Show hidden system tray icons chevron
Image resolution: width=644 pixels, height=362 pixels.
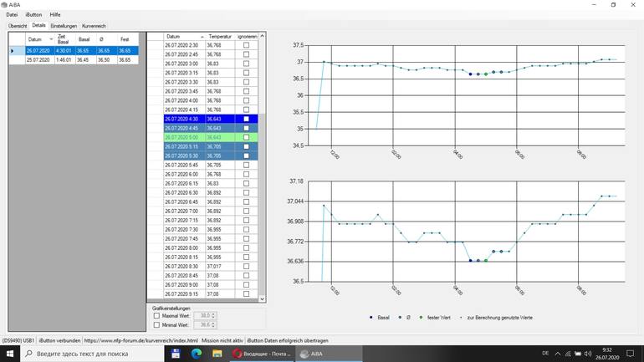(x=558, y=354)
